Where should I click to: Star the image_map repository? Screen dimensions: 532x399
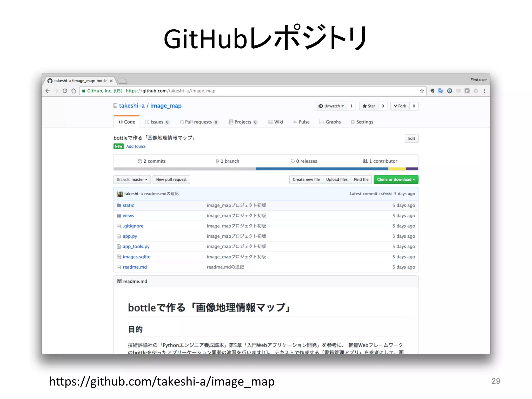coord(369,106)
